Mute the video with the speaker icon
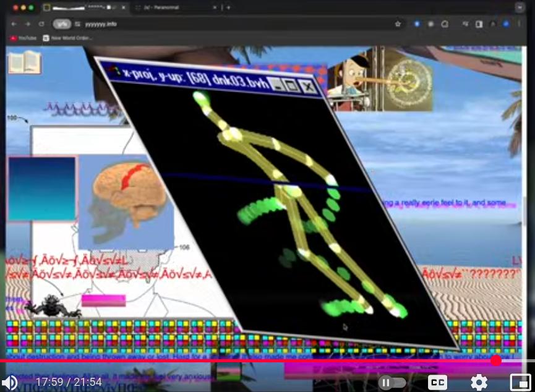The width and height of the screenshot is (535, 392). pos(9,383)
